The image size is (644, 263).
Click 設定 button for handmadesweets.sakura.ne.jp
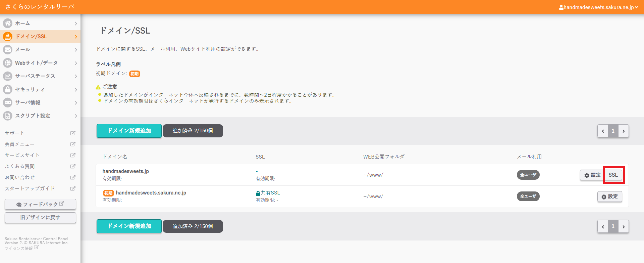(609, 196)
